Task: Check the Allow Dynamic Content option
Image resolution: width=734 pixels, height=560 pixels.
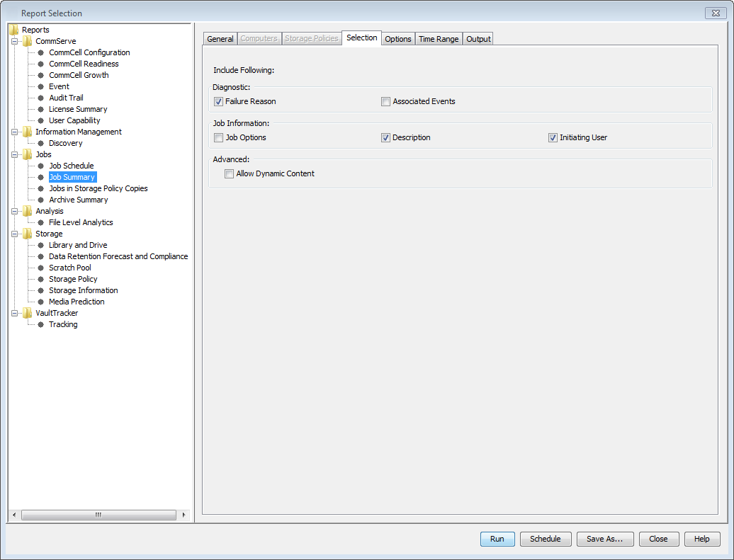Action: pos(229,173)
